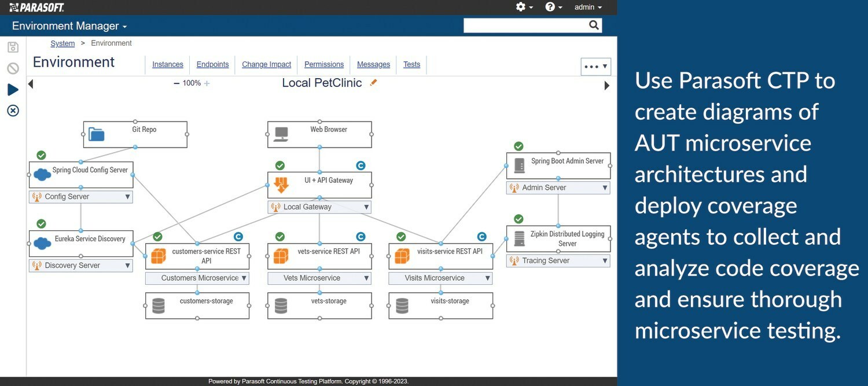Click green check status above Eureka Service Discovery
868x386 pixels.
tap(41, 223)
